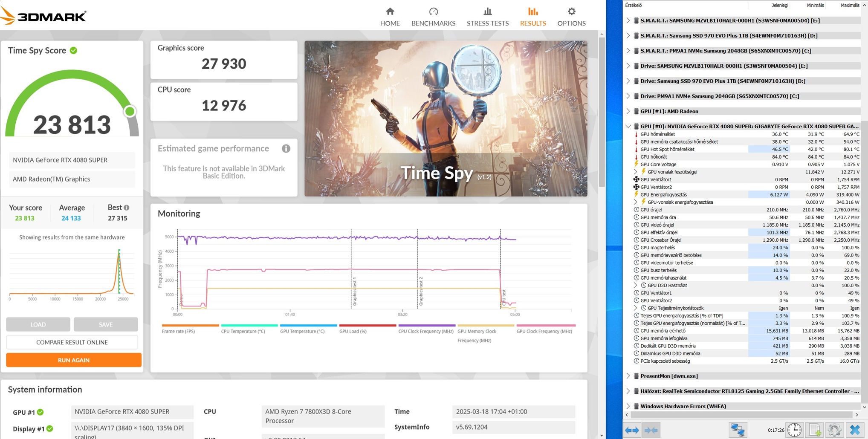
Task: Click the Érzékelő column header
Action: (x=633, y=5)
